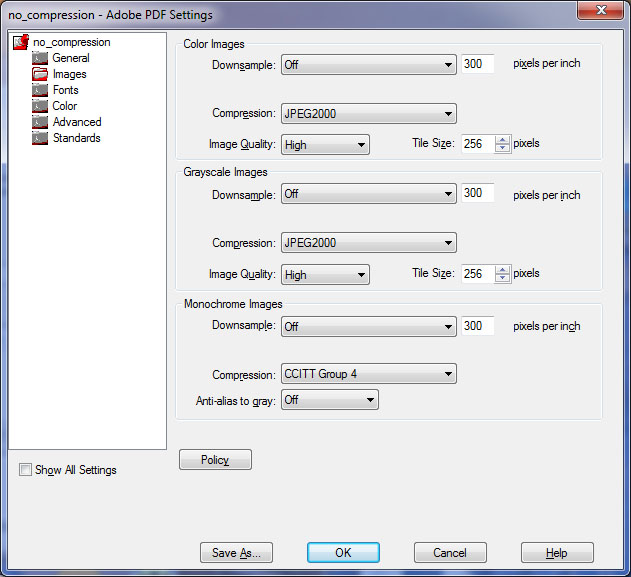Image resolution: width=631 pixels, height=577 pixels.
Task: Click the Cancel button
Action: [450, 552]
